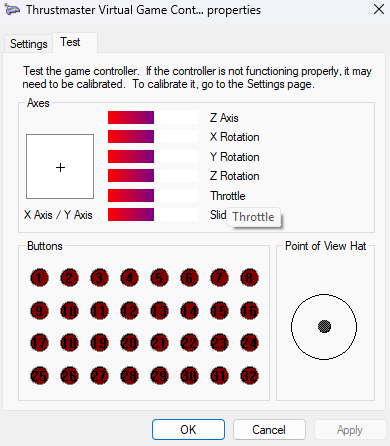Click the Throttle tooltip label
The image size is (390, 446).
coord(253,217)
